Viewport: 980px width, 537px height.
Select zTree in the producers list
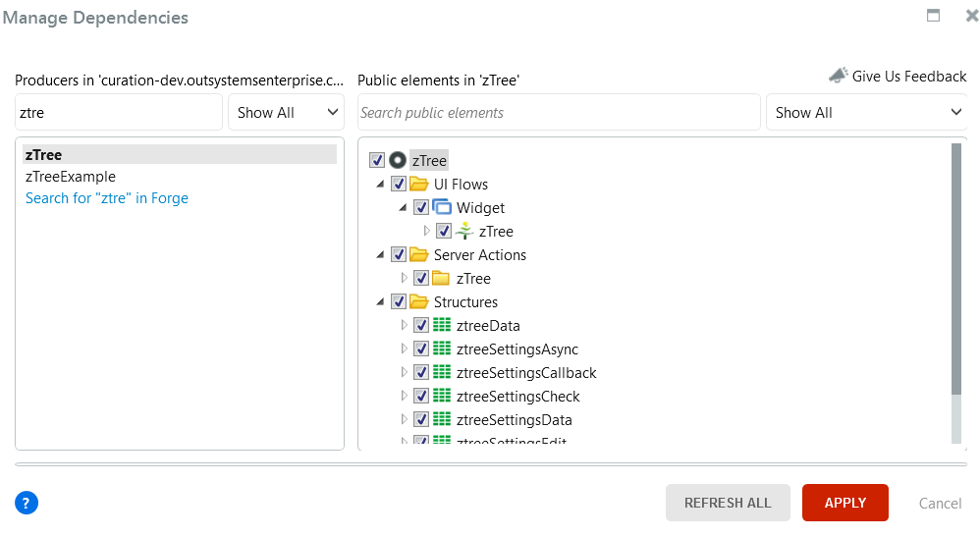180,154
